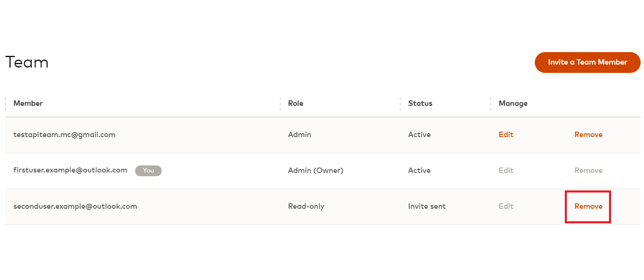Remove testapiteam.mc@gmail.com from the team
644x280 pixels.
click(588, 135)
